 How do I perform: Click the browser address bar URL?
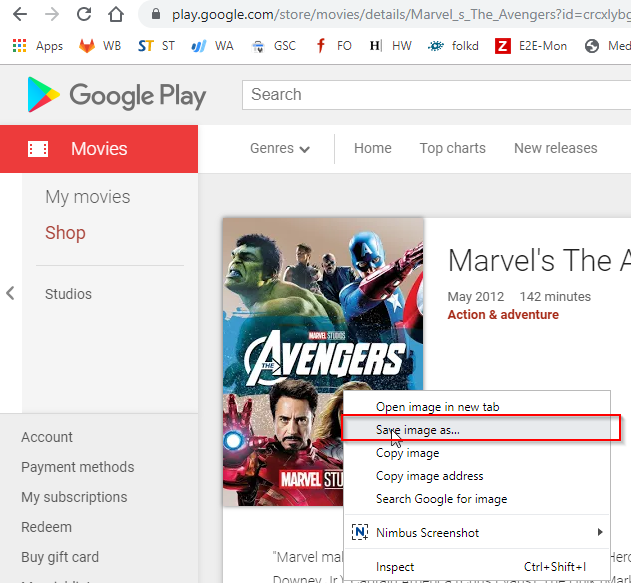[400, 14]
